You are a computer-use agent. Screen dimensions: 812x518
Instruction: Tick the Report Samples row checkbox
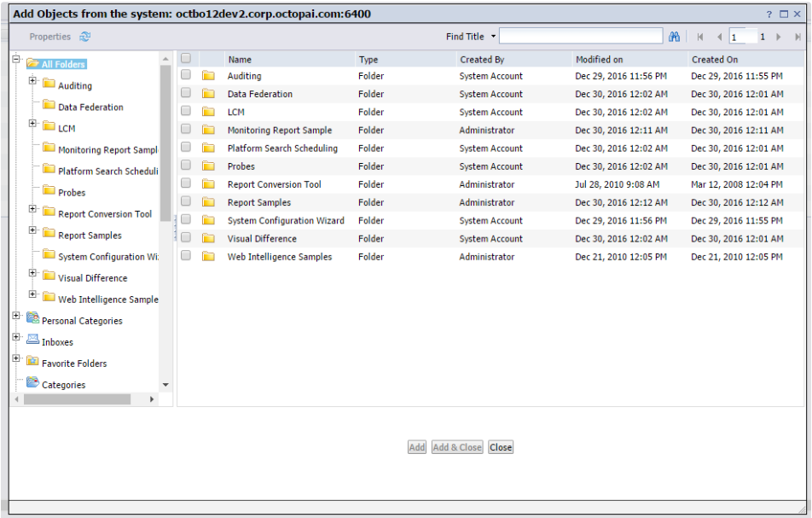186,202
